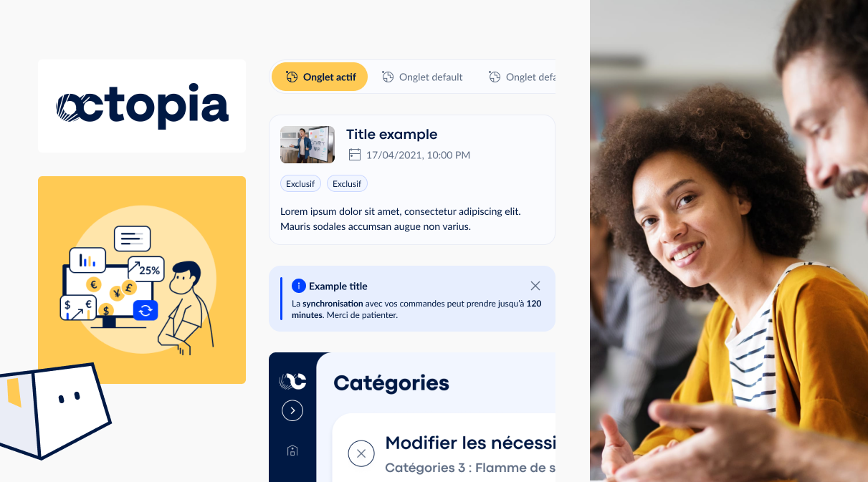This screenshot has height=482, width=868.
Task: Click the blue sync icon in the illustration
Action: click(146, 310)
